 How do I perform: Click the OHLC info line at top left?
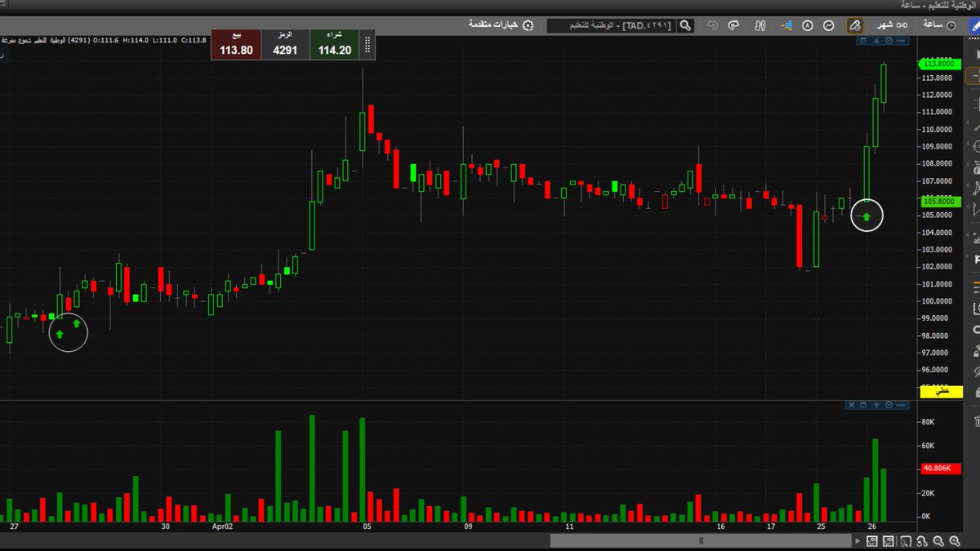pos(105,39)
